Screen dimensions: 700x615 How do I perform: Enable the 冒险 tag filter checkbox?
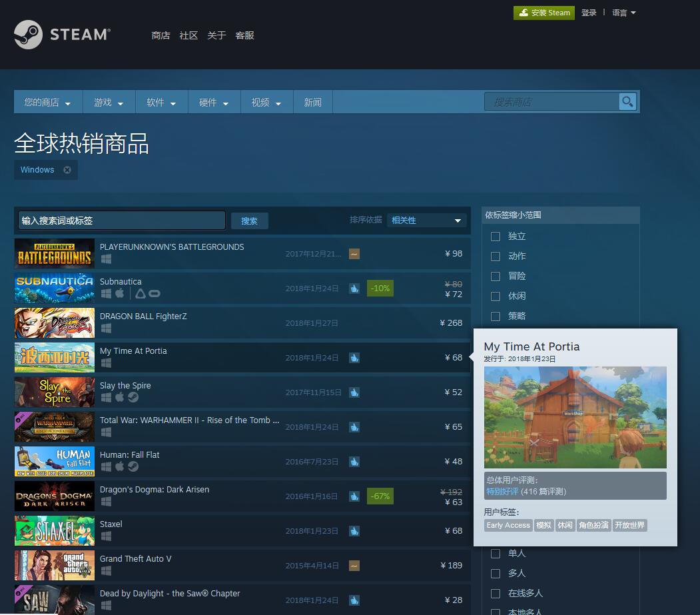point(496,277)
